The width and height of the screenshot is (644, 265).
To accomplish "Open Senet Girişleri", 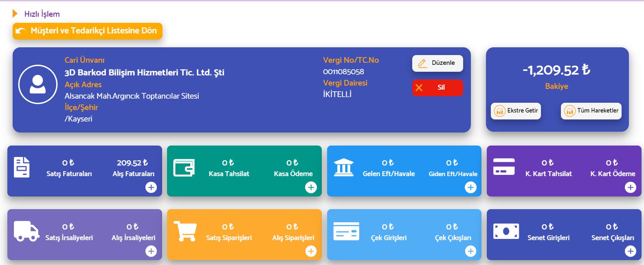I will (548, 232).
